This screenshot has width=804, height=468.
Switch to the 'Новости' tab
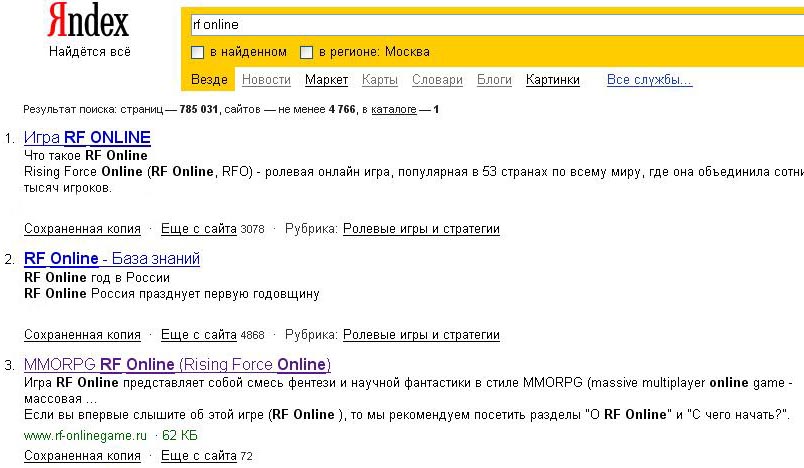(266, 79)
